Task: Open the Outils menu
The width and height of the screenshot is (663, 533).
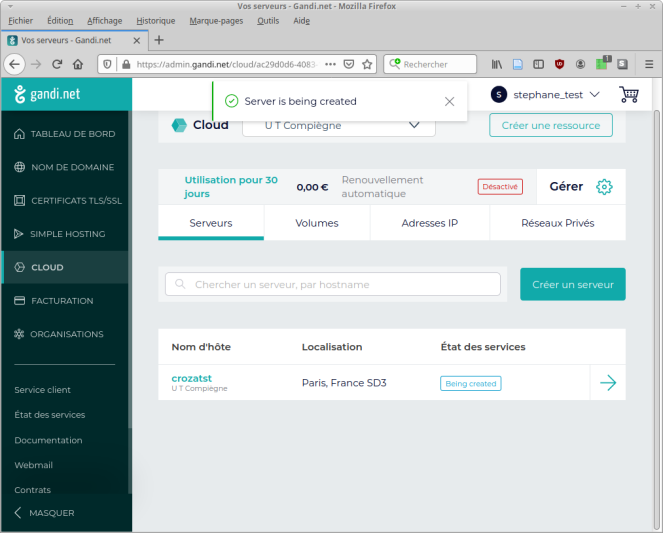Action: tap(268, 21)
